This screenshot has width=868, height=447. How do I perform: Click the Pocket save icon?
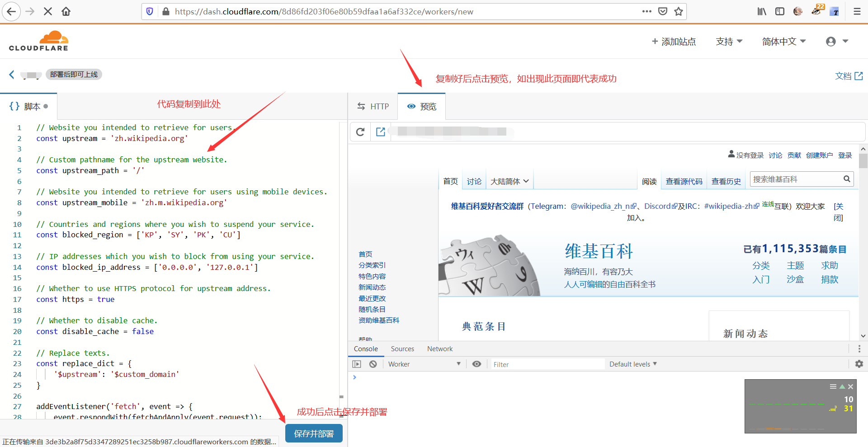[663, 11]
